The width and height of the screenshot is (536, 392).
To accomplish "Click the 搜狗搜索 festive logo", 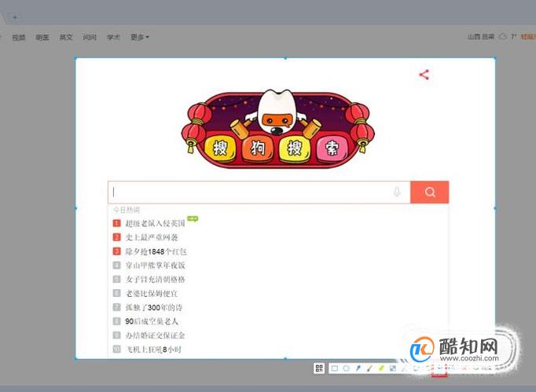I will [x=277, y=129].
